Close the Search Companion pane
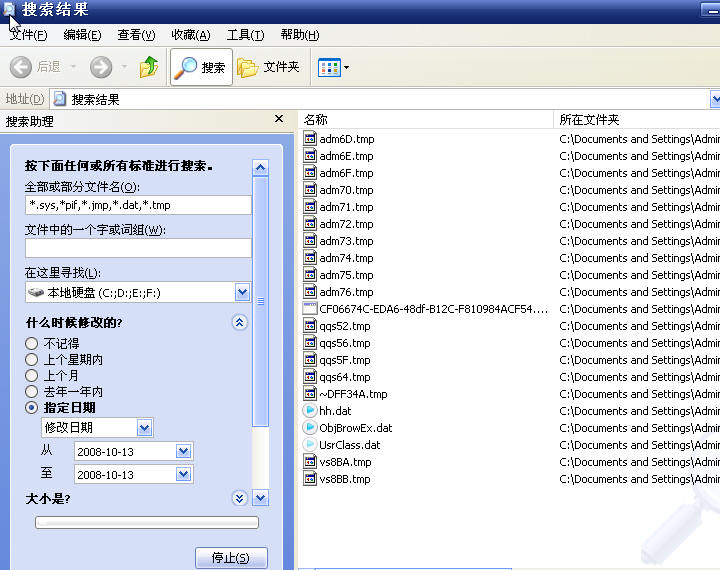This screenshot has height=570, width=720. pos(279,119)
